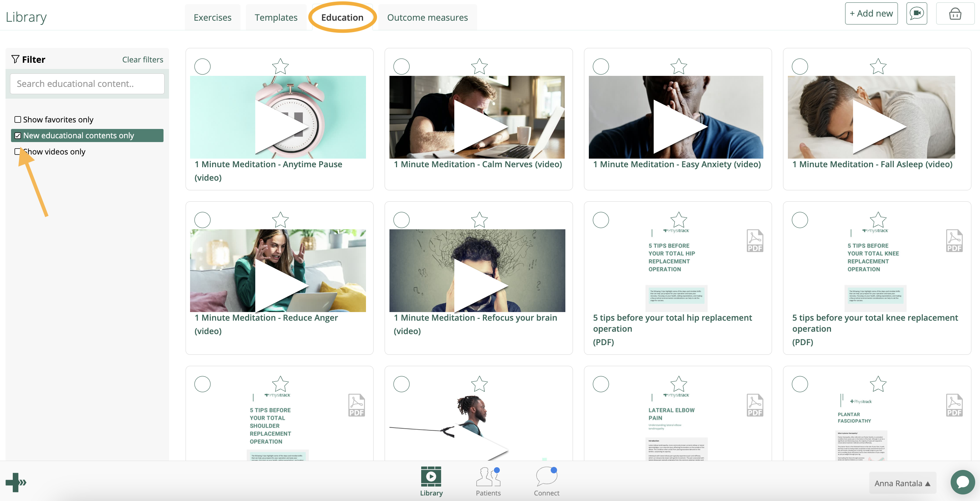This screenshot has width=980, height=501.
Task: Select the Reduce Anger card circle
Action: point(202,220)
